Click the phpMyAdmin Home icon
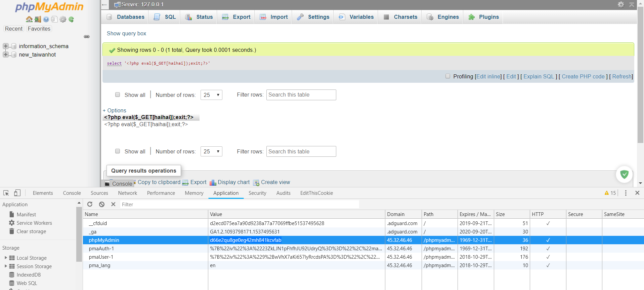 [29, 19]
